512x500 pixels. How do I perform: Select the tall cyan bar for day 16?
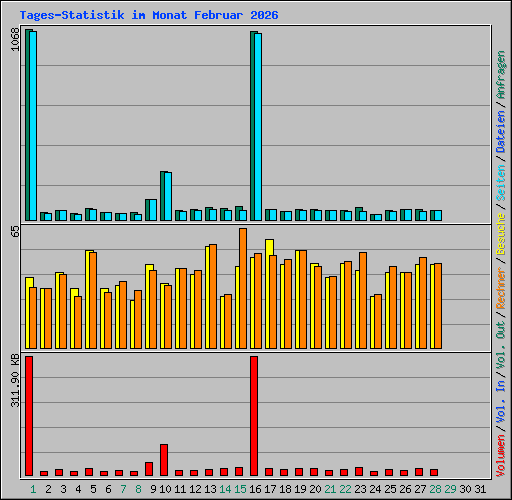258,127
